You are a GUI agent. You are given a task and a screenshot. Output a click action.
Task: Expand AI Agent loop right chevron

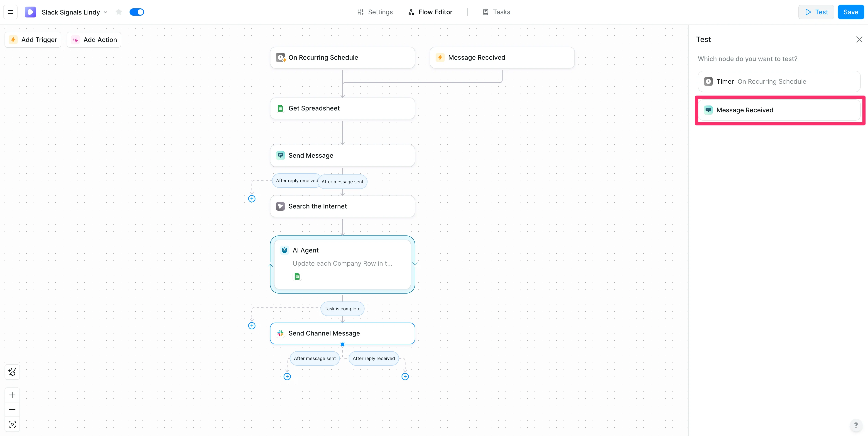point(415,263)
